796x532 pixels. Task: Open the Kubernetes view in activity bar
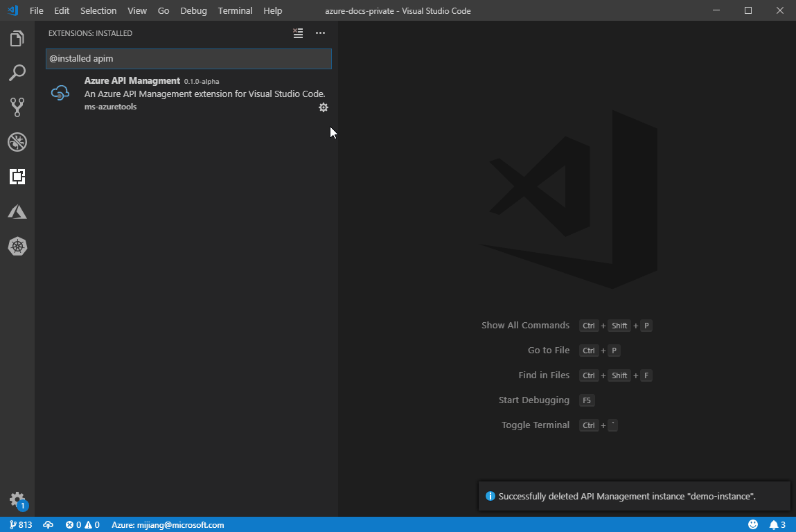click(17, 246)
